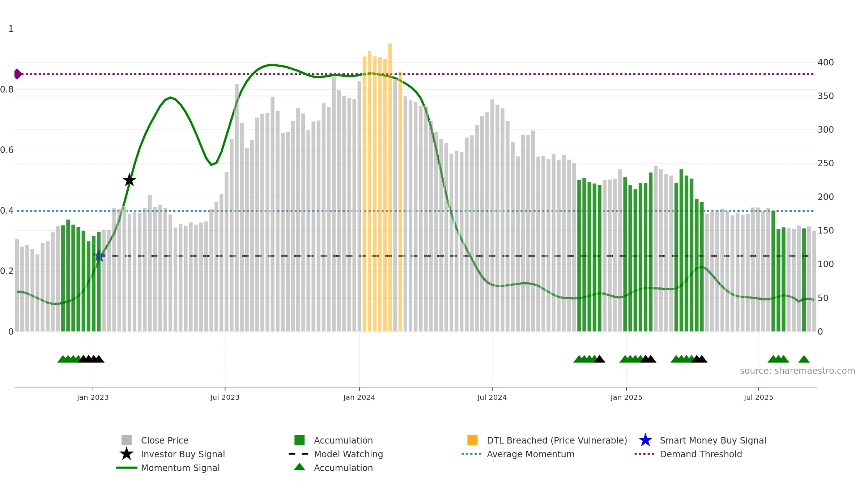Click the green triangle Accumulation legend icon

pyautogui.click(x=299, y=467)
